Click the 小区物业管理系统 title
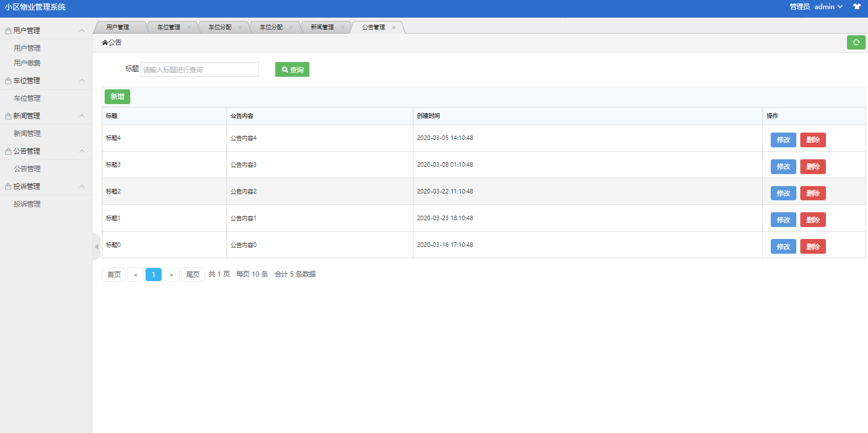Viewport: 868px width, 433px height. point(35,7)
